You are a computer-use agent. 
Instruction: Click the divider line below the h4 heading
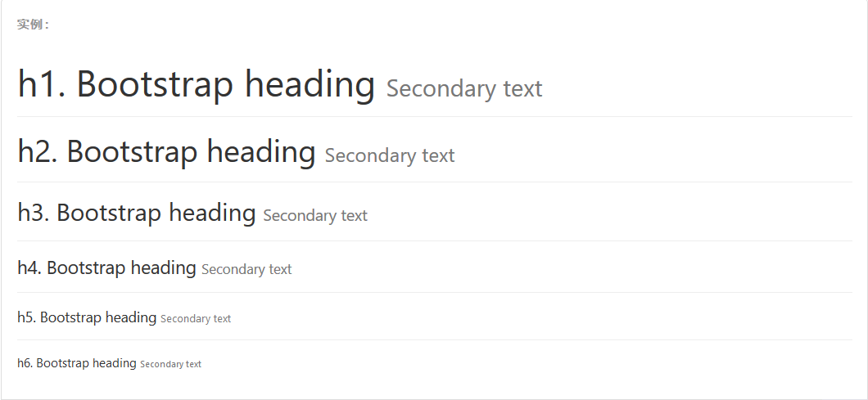point(435,293)
